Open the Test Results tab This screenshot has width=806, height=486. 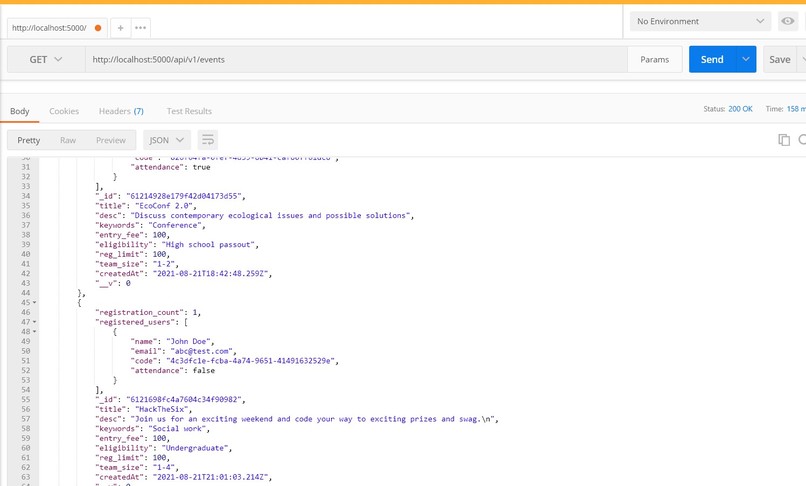[x=189, y=111]
